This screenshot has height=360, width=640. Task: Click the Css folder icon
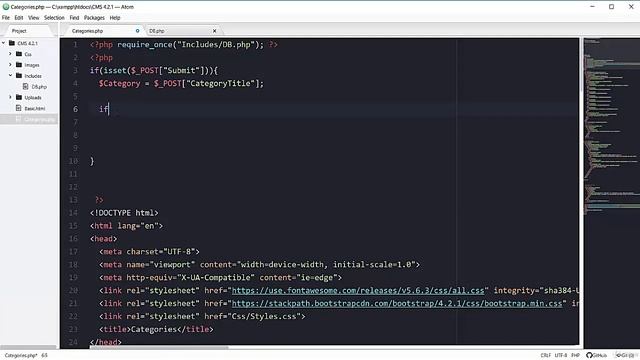tap(19, 54)
